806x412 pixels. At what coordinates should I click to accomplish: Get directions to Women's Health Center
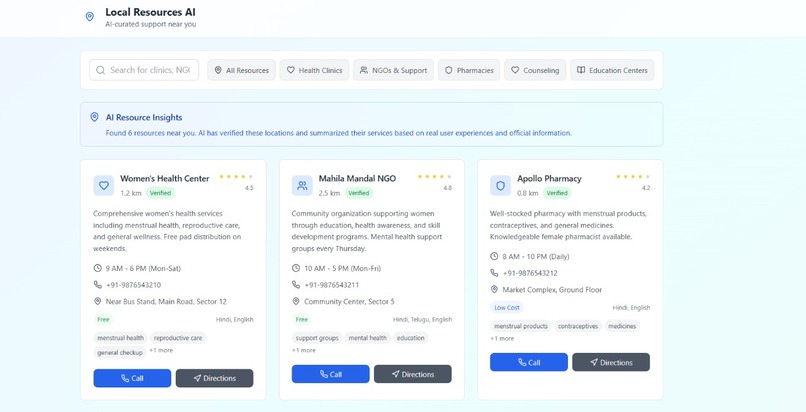[x=214, y=378]
